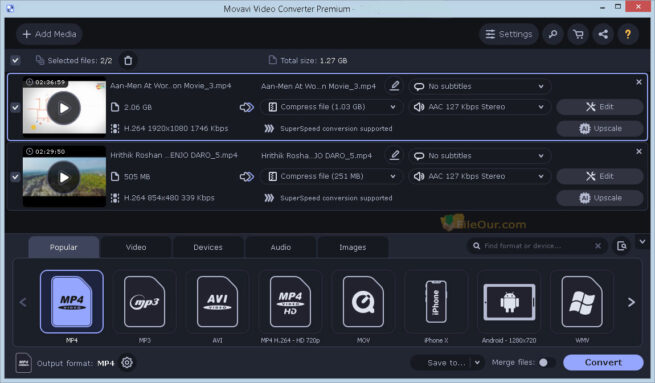This screenshot has height=383, width=655.
Task: Click H.264 854x480 339 Kbps info text
Action: 169,198
